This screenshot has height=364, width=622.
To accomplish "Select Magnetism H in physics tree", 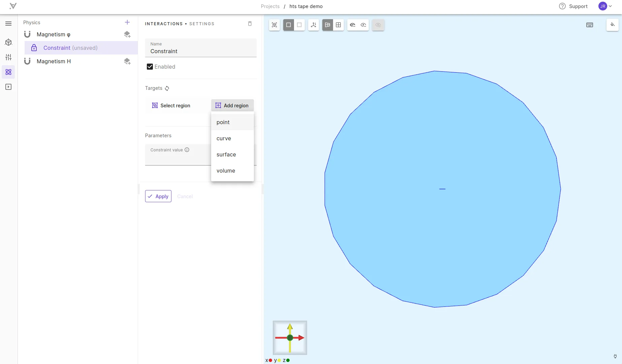I will 54,61.
